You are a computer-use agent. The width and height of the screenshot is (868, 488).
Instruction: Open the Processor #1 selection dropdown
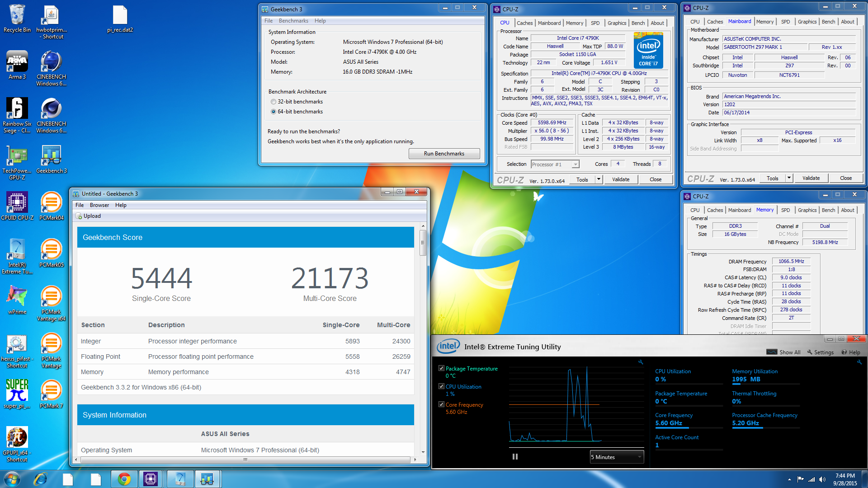(555, 164)
